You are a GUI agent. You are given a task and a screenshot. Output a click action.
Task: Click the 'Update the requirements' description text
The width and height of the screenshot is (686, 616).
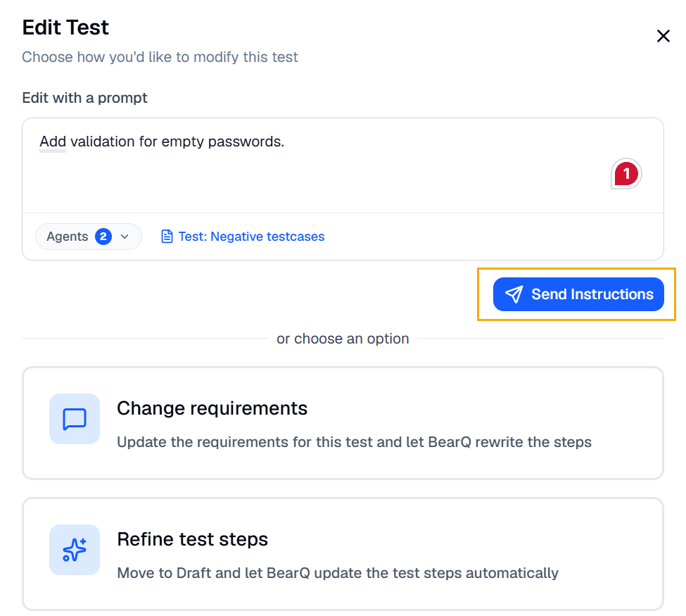pos(354,442)
